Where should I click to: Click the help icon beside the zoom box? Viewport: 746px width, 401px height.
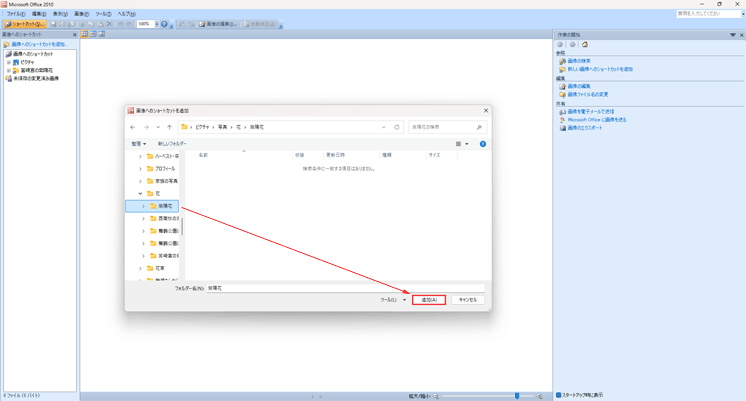(x=165, y=23)
